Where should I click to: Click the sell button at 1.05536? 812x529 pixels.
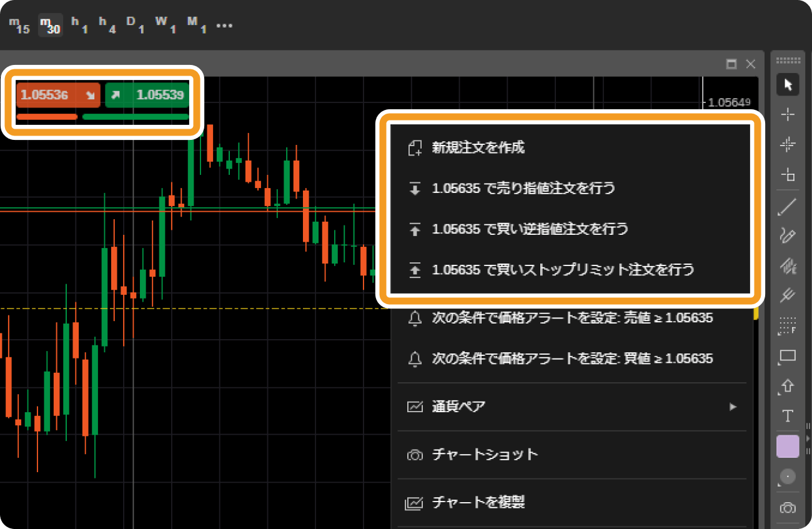[x=58, y=96]
